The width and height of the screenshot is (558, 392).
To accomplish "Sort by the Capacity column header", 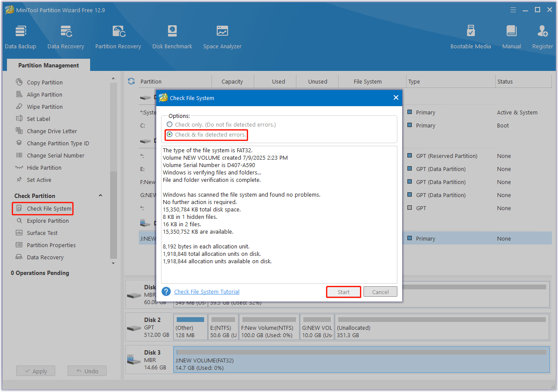I will coord(232,81).
